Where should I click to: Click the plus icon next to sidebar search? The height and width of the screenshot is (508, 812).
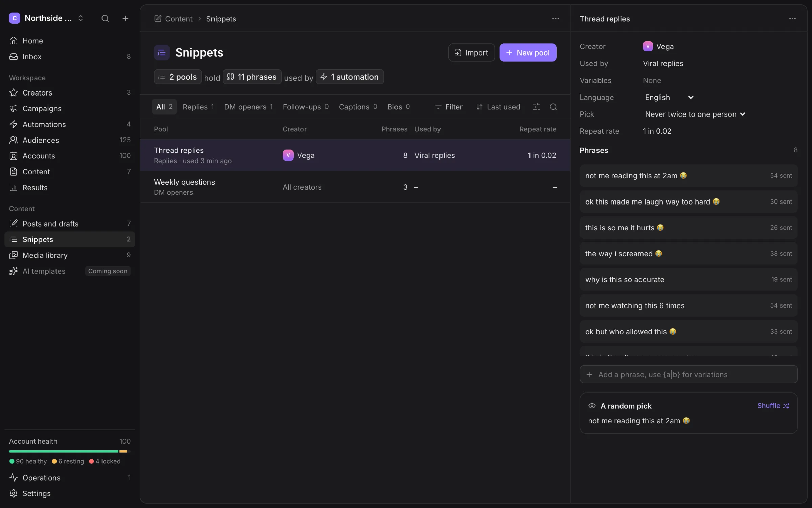point(125,18)
